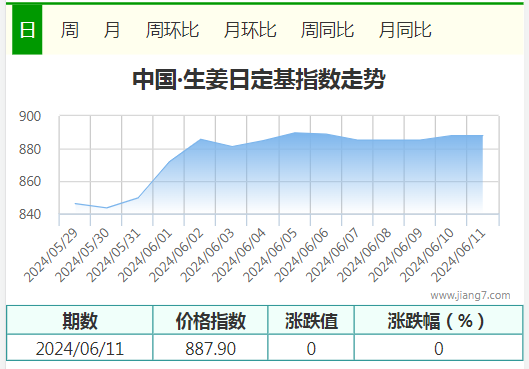Image resolution: width=529 pixels, height=369 pixels.
Task: Click the 2024/06/05 x-axis label
Action: [x=270, y=255]
